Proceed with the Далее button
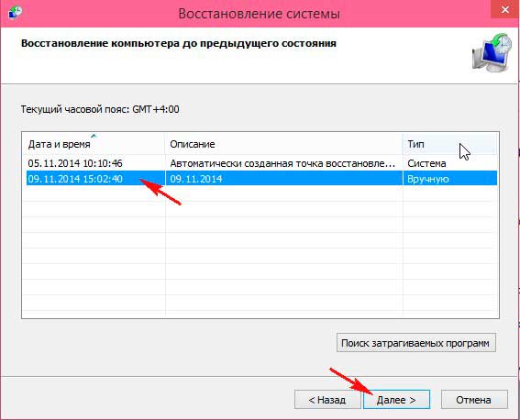This screenshot has width=520, height=420. click(x=396, y=400)
